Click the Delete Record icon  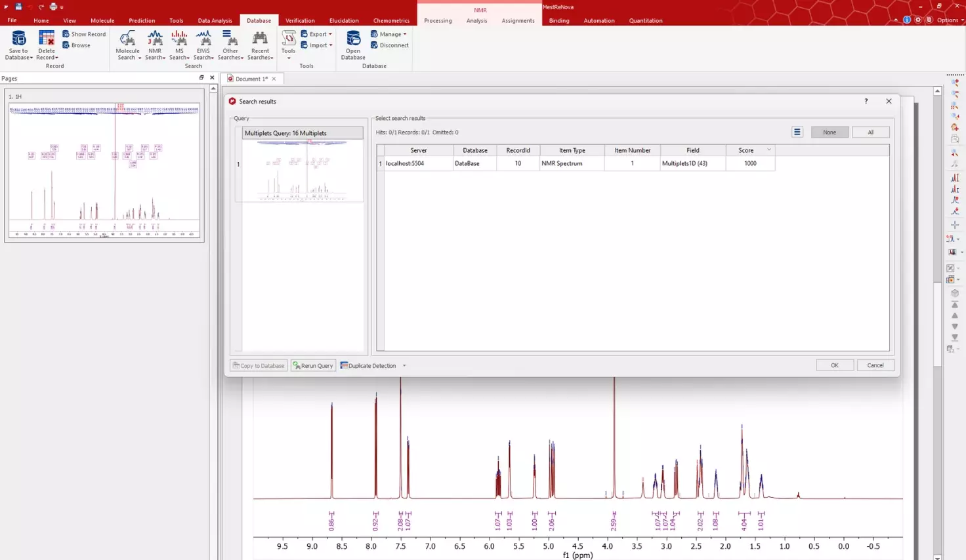pos(47,39)
